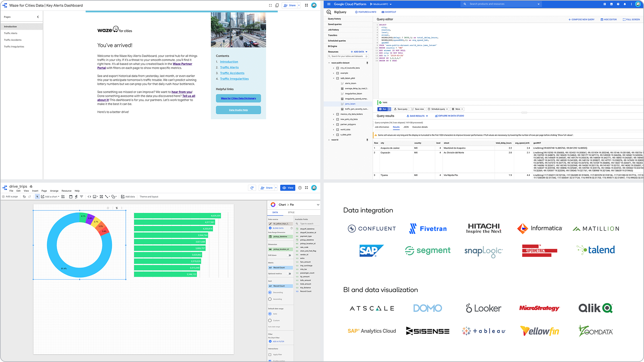Open the Google Cloud Platform hamburger menu
This screenshot has width=644, height=362.
(329, 4)
